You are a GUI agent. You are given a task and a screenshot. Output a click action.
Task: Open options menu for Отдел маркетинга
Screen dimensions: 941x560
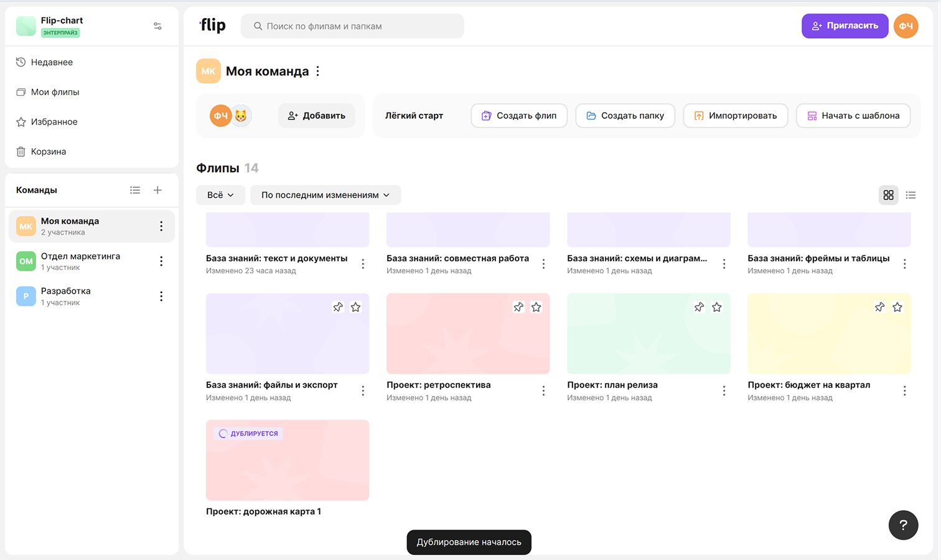pos(161,261)
